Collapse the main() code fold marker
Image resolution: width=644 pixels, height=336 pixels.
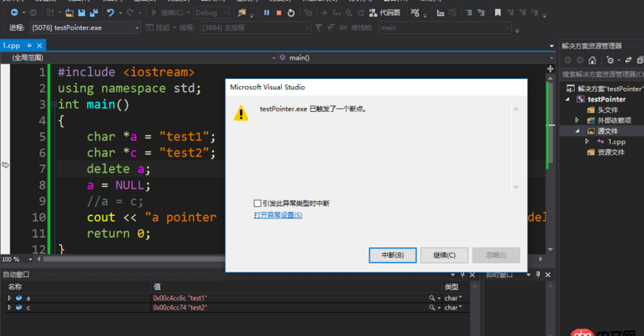(54, 105)
